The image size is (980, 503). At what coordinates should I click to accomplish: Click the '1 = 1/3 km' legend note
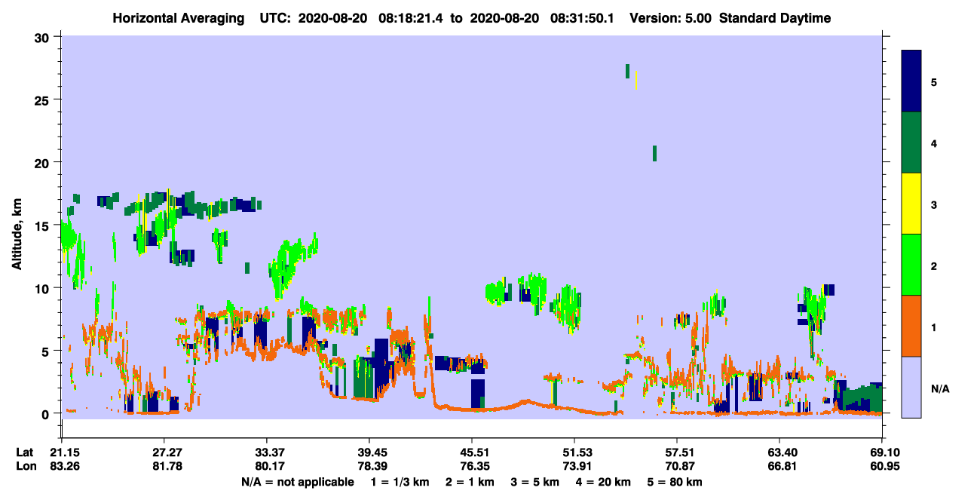click(401, 482)
